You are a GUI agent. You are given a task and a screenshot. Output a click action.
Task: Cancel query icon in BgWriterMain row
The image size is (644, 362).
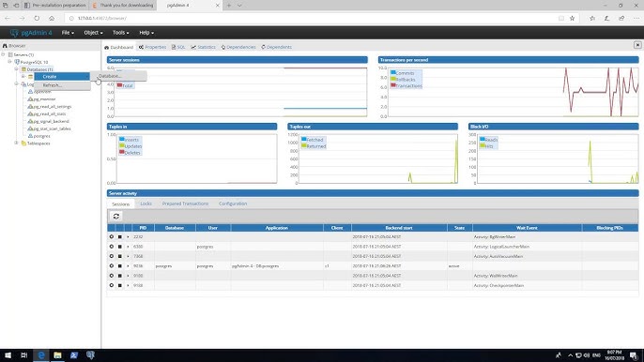(112, 237)
